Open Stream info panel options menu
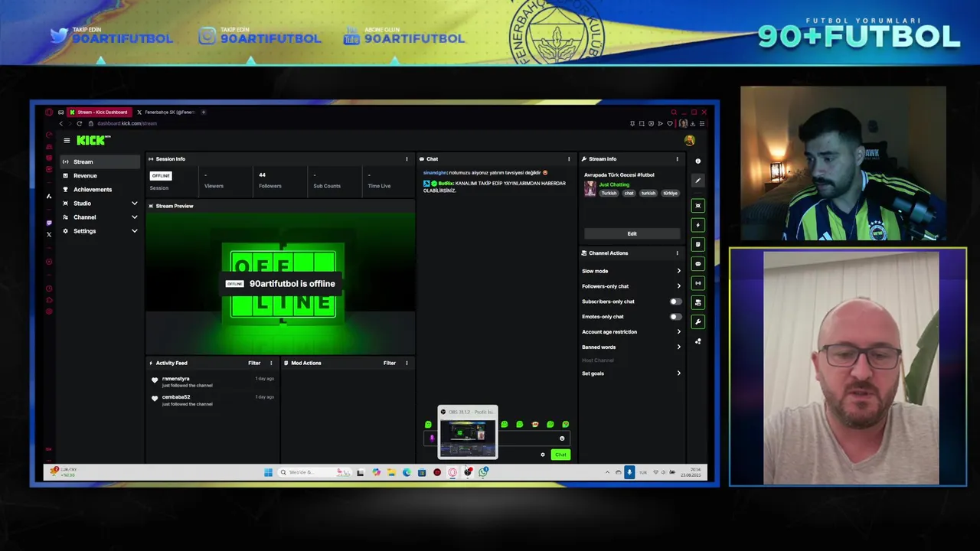The image size is (980, 551). pyautogui.click(x=677, y=159)
